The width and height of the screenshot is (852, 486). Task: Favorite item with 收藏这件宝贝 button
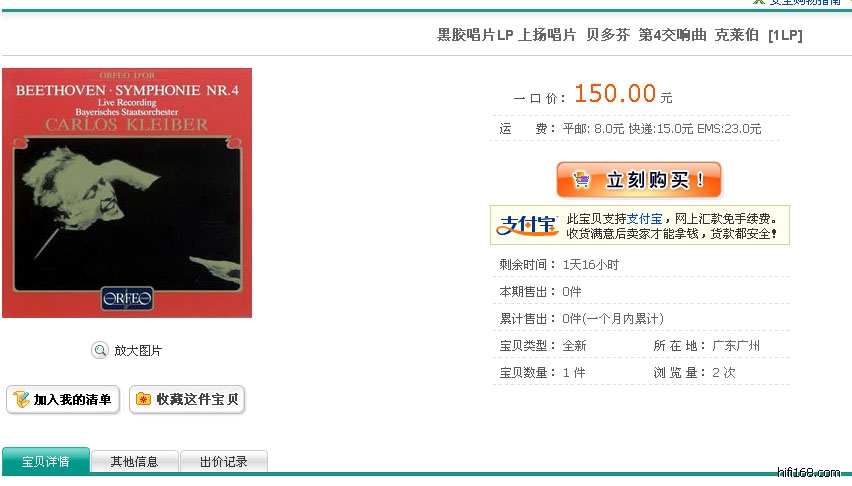tap(187, 400)
